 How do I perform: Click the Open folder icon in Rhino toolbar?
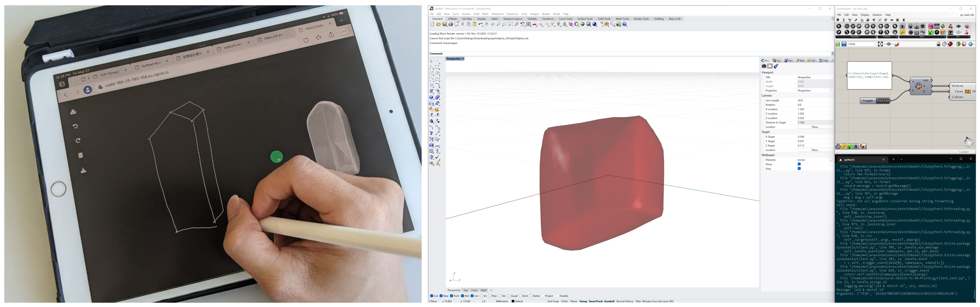[x=439, y=24]
